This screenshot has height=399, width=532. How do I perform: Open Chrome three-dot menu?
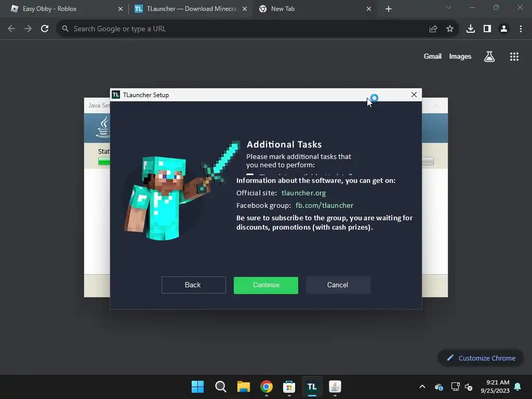(x=521, y=29)
